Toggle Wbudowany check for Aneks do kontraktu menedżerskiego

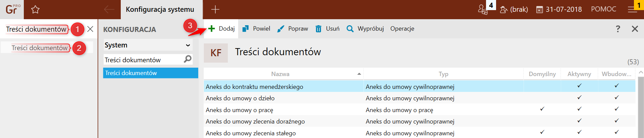[616, 86]
